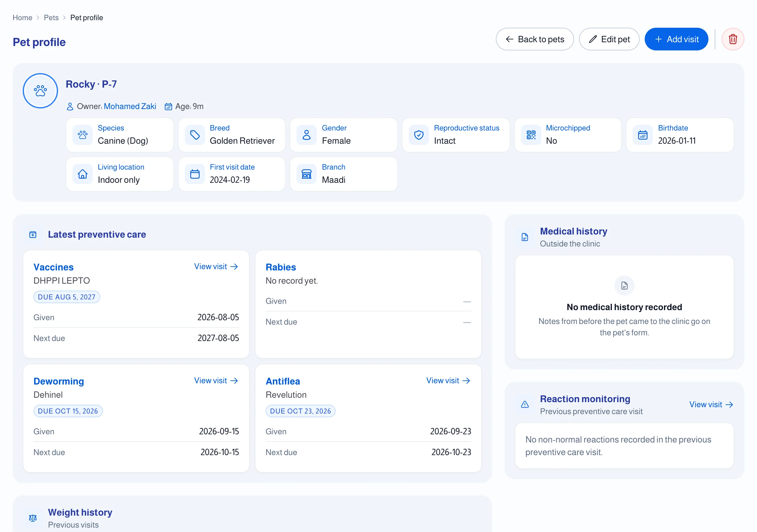This screenshot has height=532, width=757.
Task: Click the Add visit button
Action: pos(676,39)
